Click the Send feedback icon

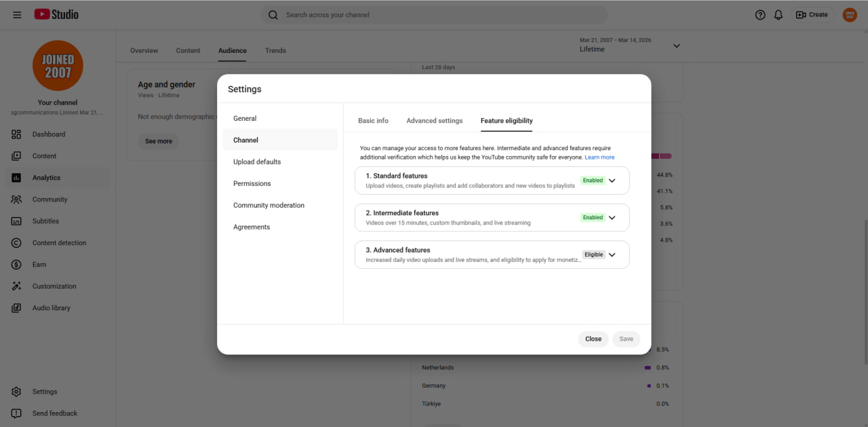[x=16, y=413]
